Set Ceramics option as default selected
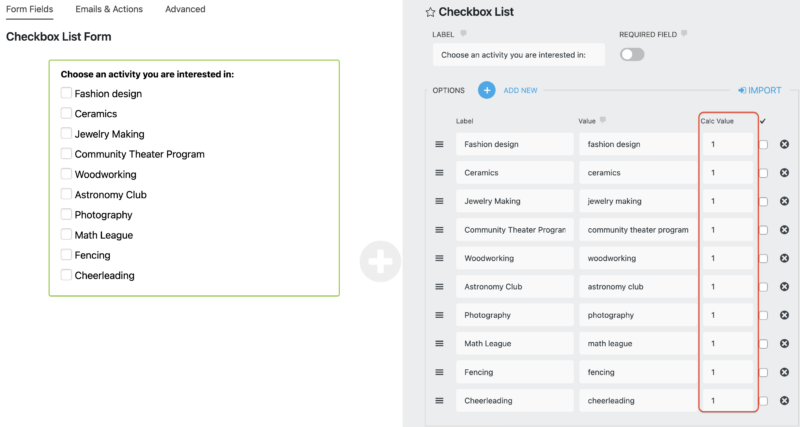800x427 pixels. [763, 173]
